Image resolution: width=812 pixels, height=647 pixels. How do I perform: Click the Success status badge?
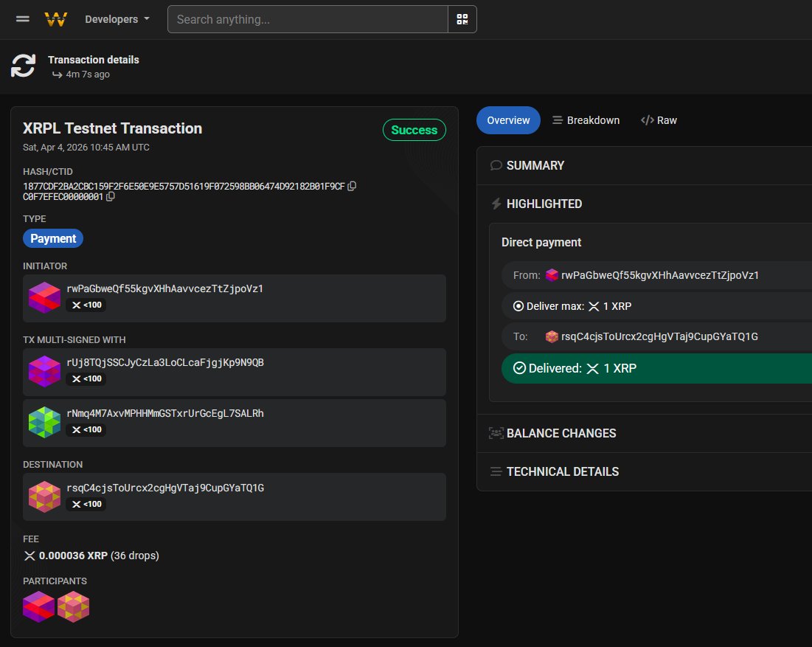point(414,130)
